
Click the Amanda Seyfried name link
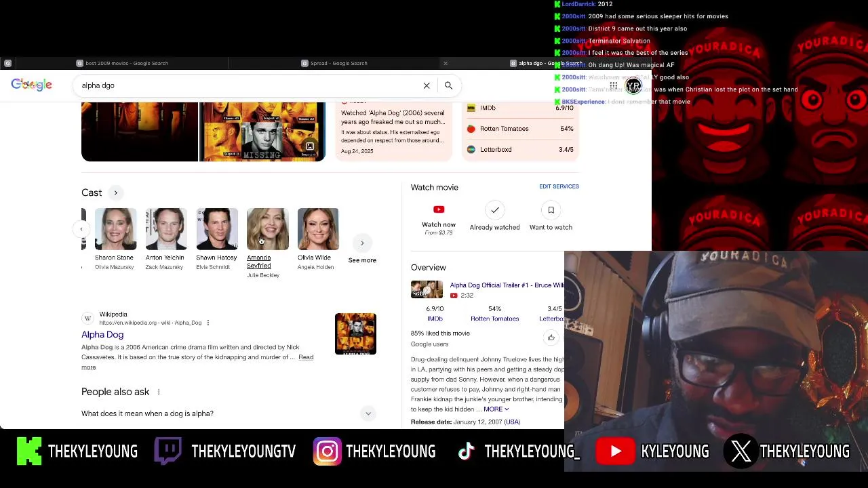pos(259,262)
